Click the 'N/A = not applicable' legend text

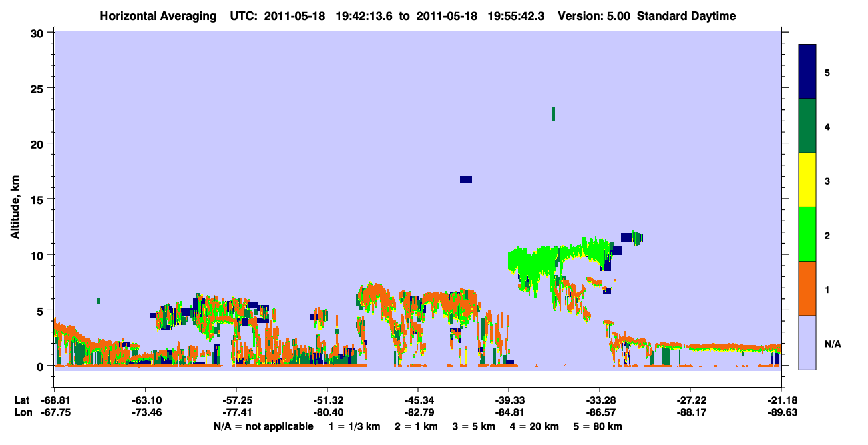click(x=263, y=426)
